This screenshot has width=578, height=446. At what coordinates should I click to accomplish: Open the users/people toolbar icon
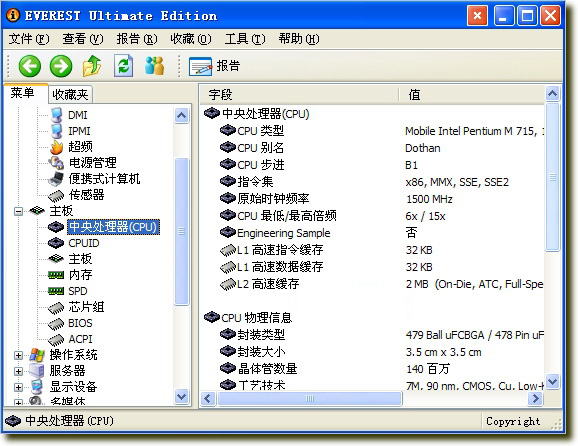click(x=154, y=66)
